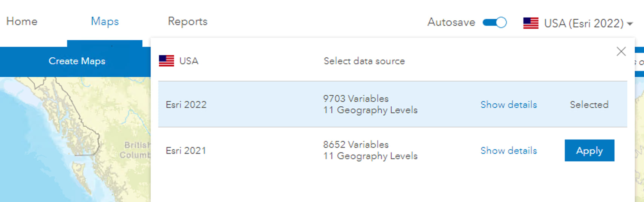The width and height of the screenshot is (644, 202).
Task: Apply the Esri 2021 data source
Action: click(x=589, y=150)
